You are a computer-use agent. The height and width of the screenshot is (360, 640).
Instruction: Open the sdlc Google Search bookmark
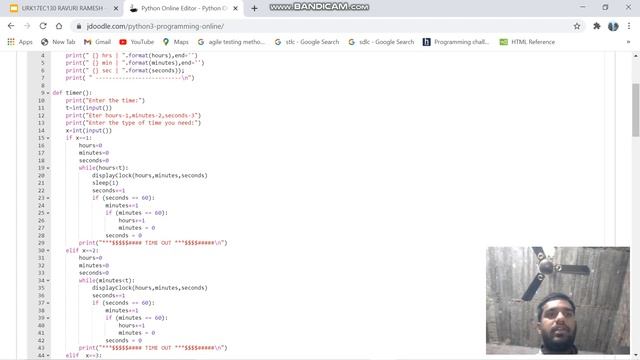pos(381,42)
